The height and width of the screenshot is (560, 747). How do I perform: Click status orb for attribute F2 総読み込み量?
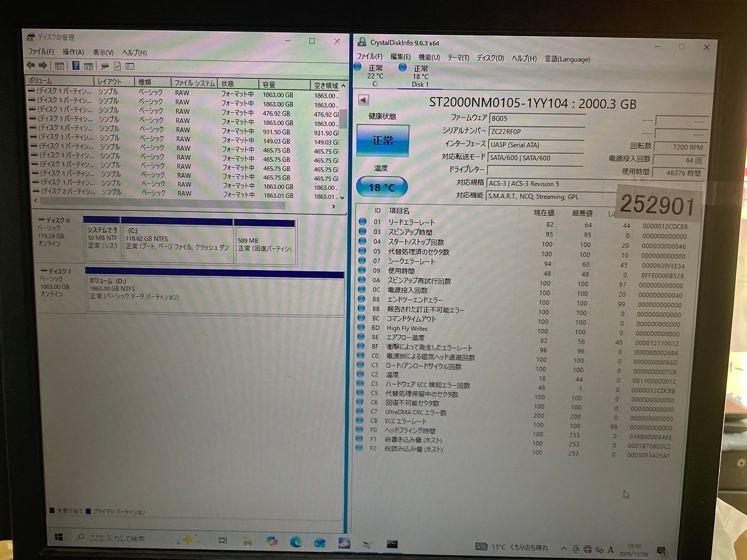[360, 448]
